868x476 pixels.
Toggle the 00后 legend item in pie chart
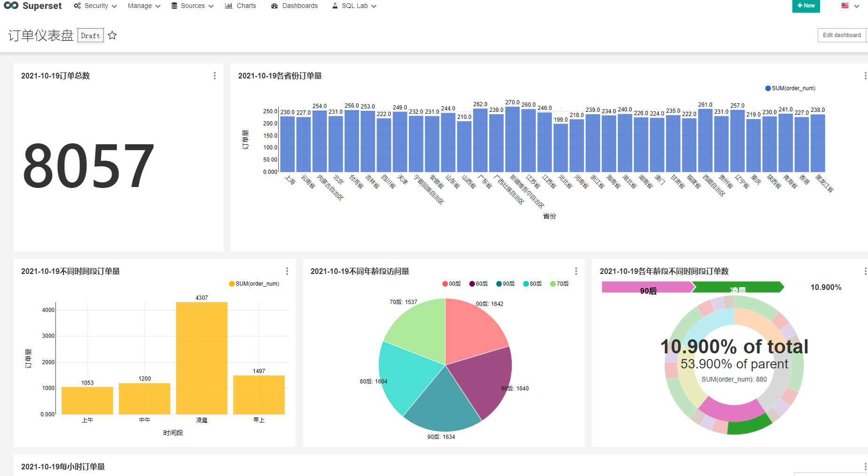tap(452, 284)
